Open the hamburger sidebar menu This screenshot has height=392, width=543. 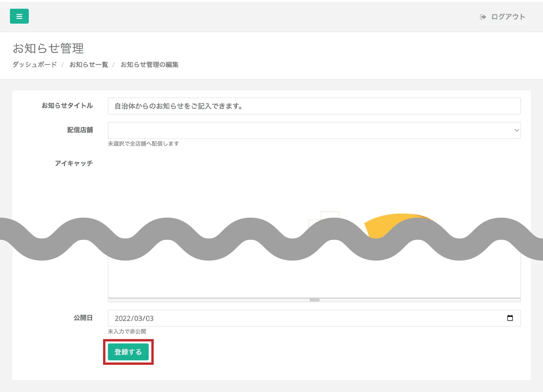[19, 16]
